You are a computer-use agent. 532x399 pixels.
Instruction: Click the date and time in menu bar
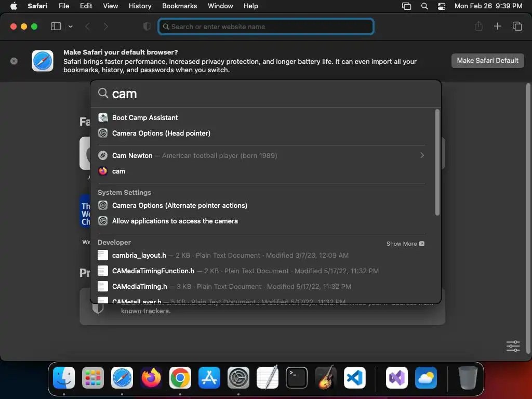488,6
